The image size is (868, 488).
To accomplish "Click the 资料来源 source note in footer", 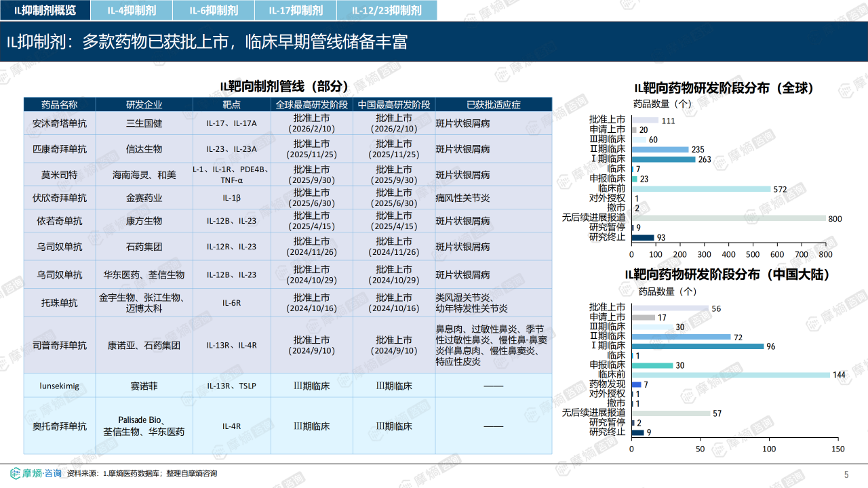I will pyautogui.click(x=142, y=473).
